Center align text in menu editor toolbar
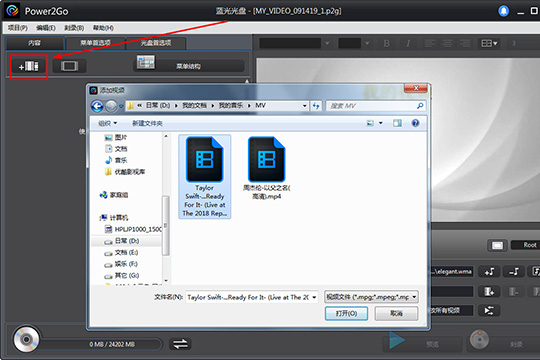 pyautogui.click(x=447, y=43)
